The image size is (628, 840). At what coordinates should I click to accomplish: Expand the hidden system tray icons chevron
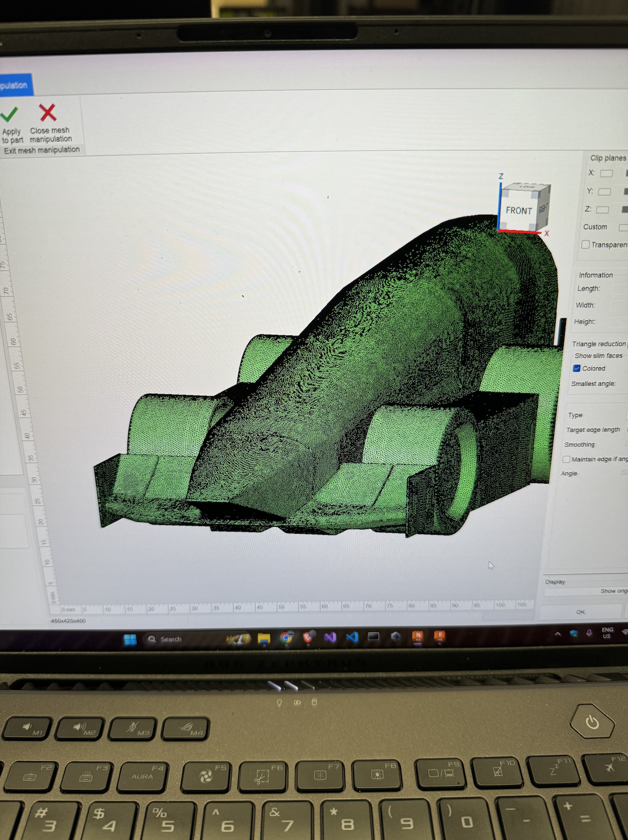tap(558, 634)
